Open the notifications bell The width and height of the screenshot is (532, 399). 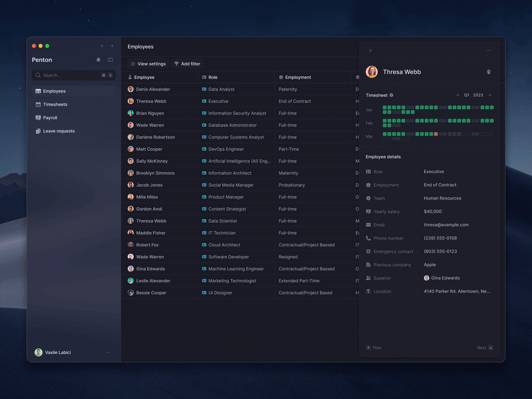click(98, 60)
